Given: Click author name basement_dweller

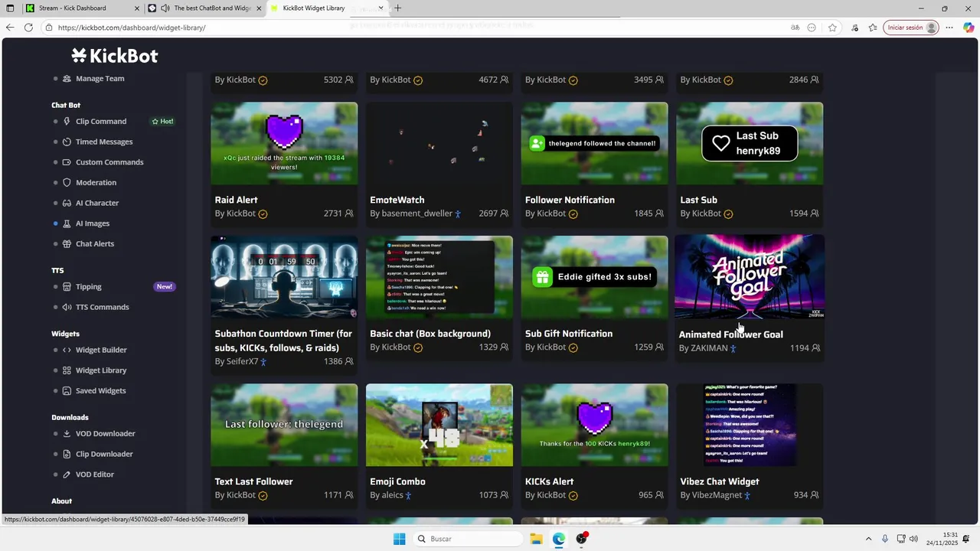Looking at the screenshot, I should coord(416,214).
